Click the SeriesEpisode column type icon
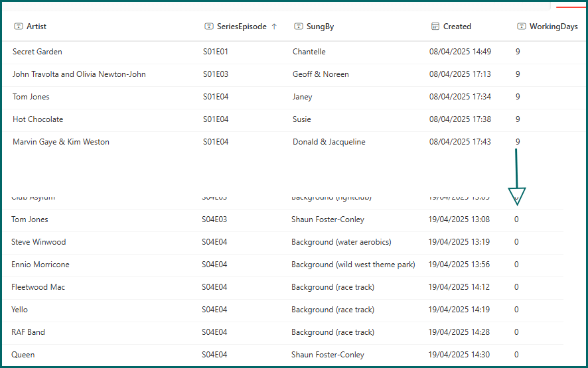588x368 pixels. click(209, 27)
